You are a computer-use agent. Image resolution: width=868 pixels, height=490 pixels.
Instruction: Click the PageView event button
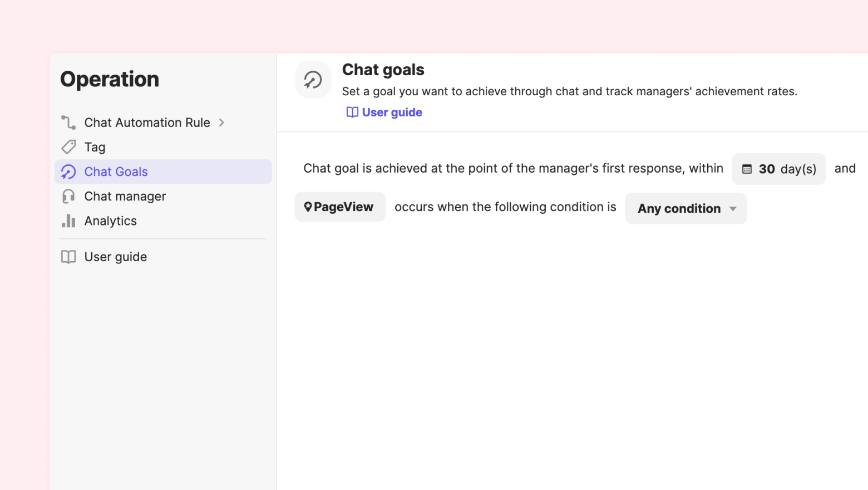[x=340, y=207]
